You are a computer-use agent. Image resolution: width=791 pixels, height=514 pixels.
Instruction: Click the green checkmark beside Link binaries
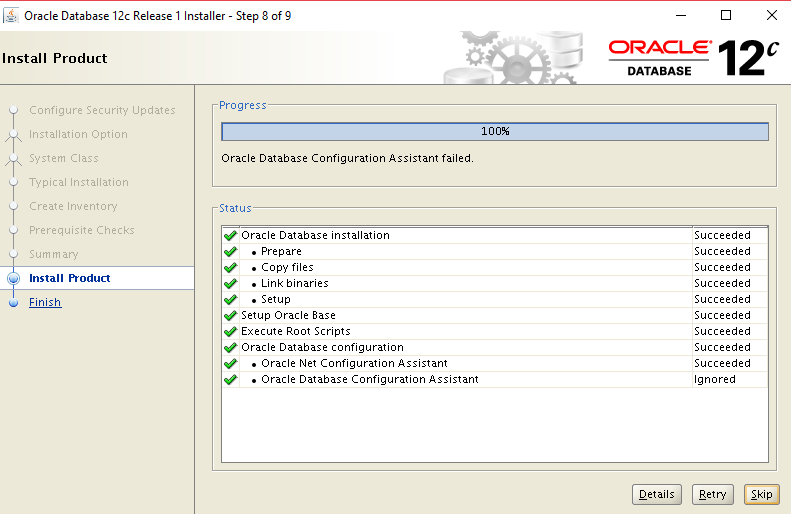coord(231,283)
